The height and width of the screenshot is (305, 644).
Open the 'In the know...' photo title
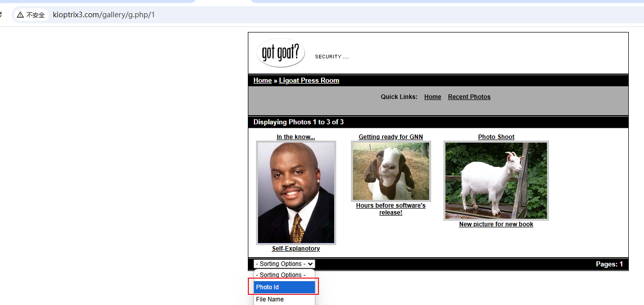pyautogui.click(x=296, y=137)
